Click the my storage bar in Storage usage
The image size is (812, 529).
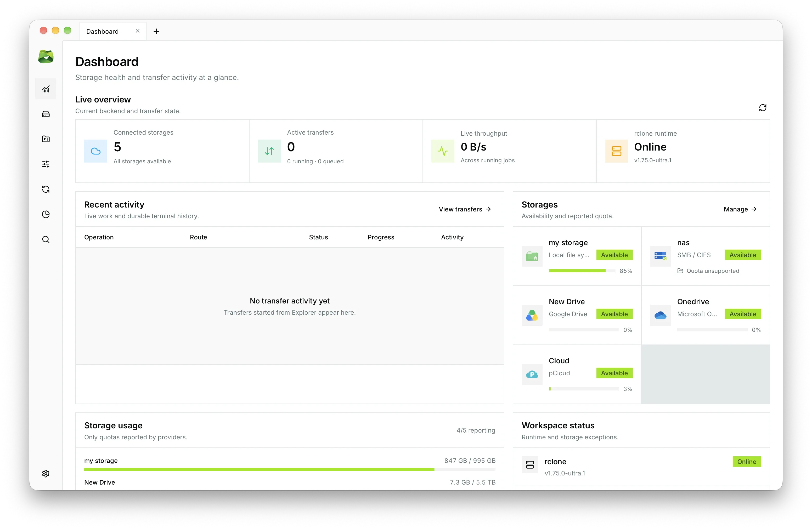coord(290,469)
